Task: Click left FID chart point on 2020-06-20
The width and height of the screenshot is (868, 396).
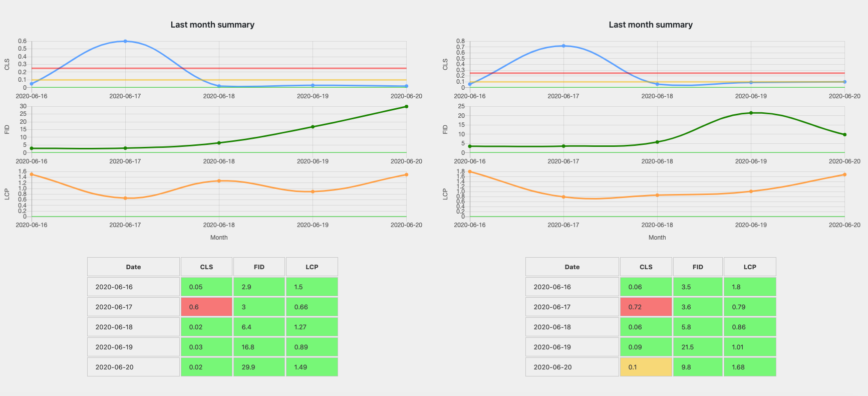Action: 406,106
